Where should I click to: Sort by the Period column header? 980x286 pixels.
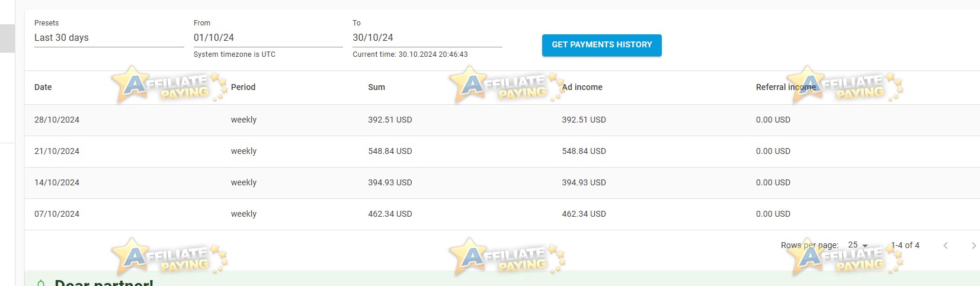click(x=243, y=87)
